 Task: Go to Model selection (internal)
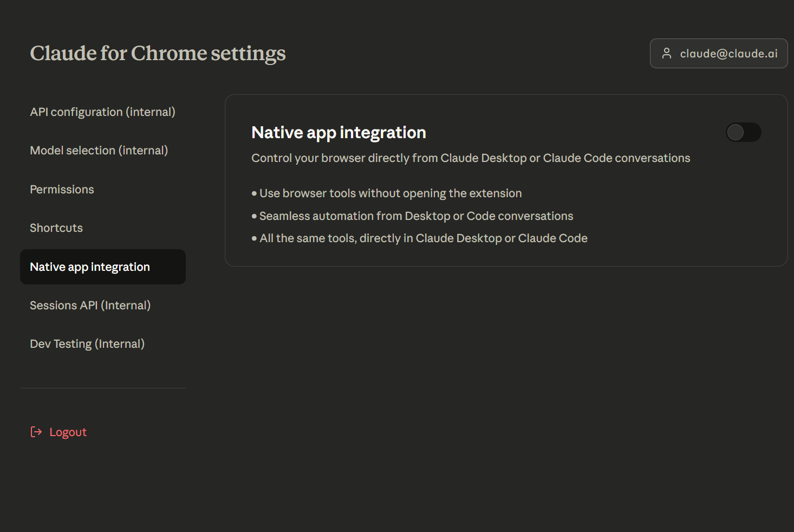pos(99,151)
